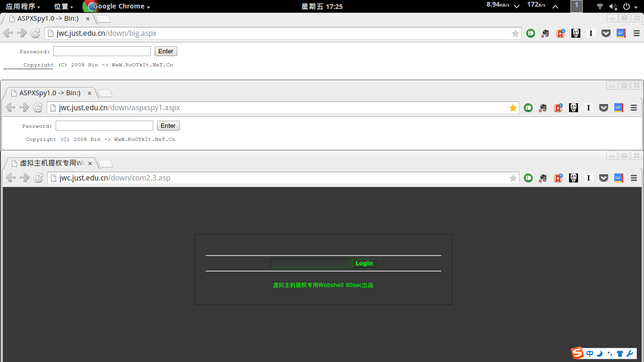Toggle punctuation mode in Sogou bar
Image resolution: width=644 pixels, height=362 pixels.
610,354
